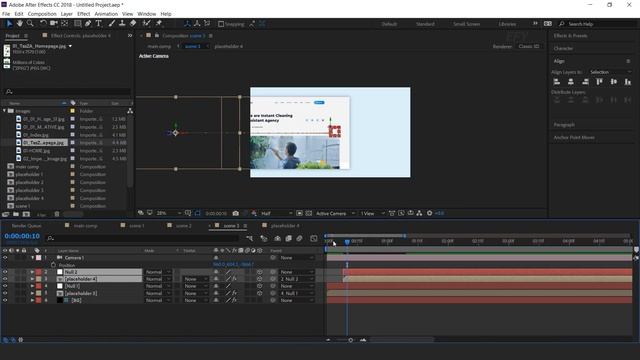Hide the bg layer

(x=5, y=300)
